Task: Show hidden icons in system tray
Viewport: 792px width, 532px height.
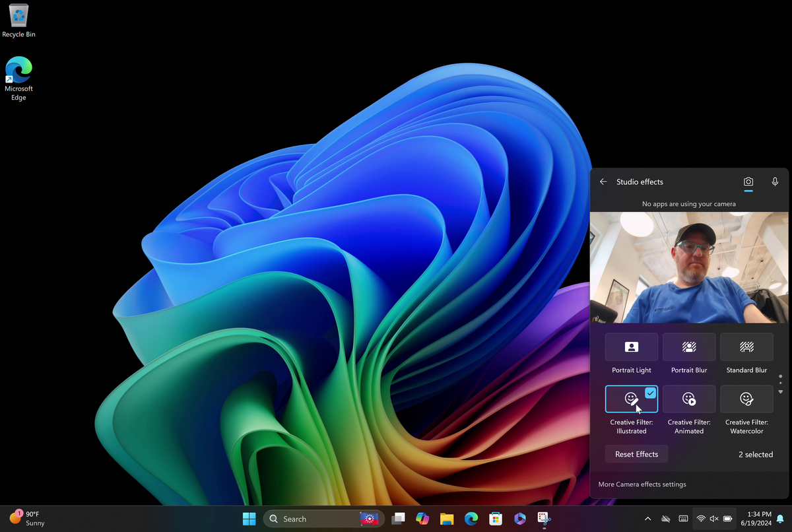Action: 647,519
